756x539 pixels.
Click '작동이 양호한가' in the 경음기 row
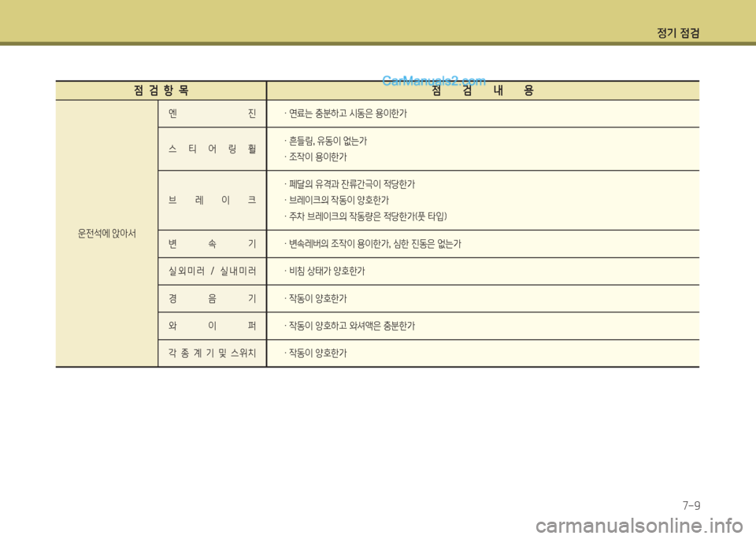(x=317, y=299)
